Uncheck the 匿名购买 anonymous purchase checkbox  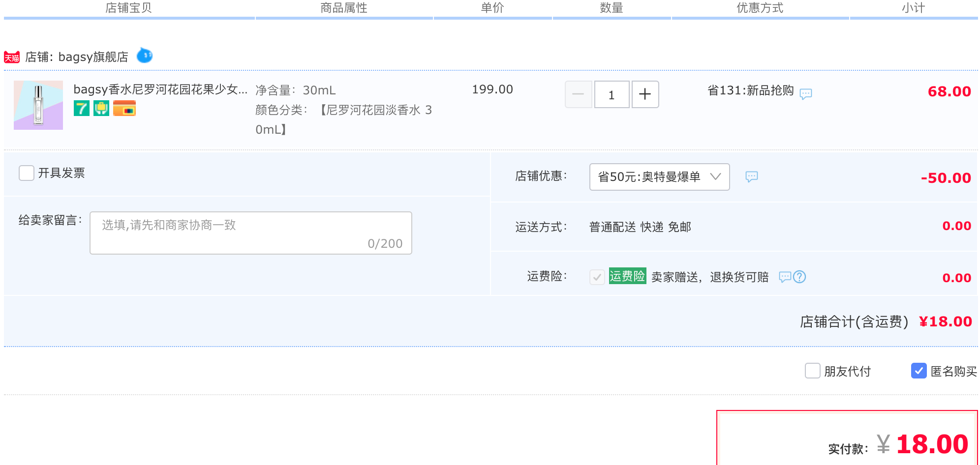click(x=919, y=371)
